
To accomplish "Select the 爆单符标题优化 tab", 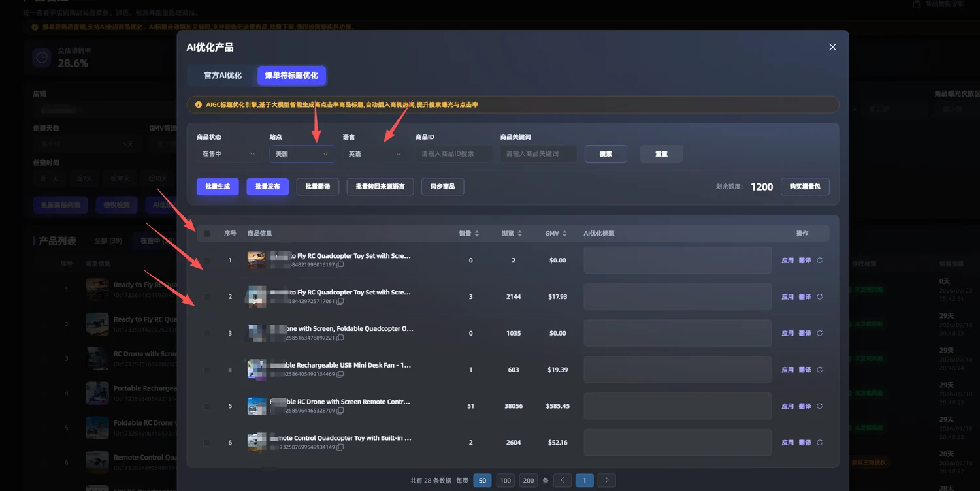I will [291, 76].
